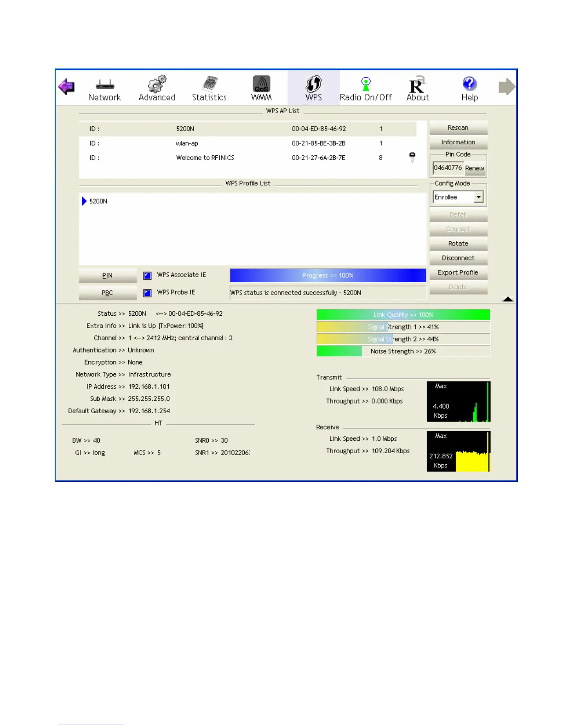Viewport: 563px width, 728px height.
Task: Click the Signal Strength 2 44% bar
Action: (x=403, y=339)
